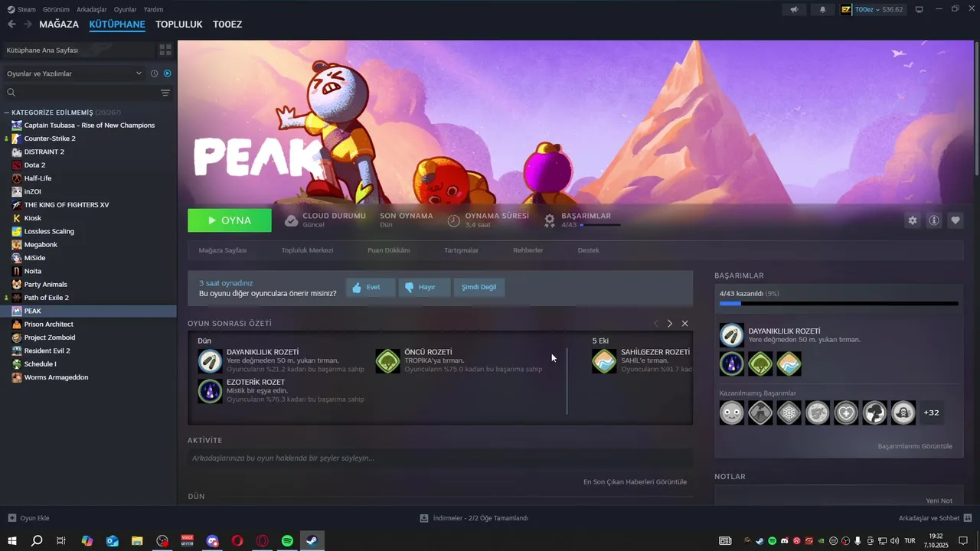This screenshot has height=551, width=980.
Task: Click the Sahilgezer Rozeti achievement icon
Action: [604, 360]
